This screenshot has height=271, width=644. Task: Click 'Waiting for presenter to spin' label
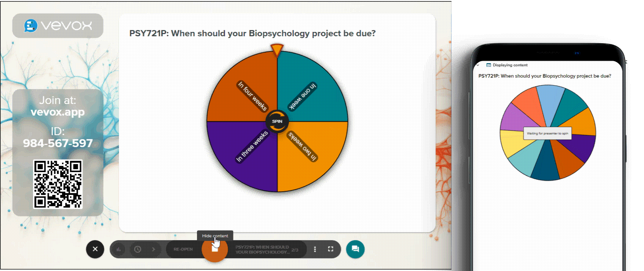(547, 133)
